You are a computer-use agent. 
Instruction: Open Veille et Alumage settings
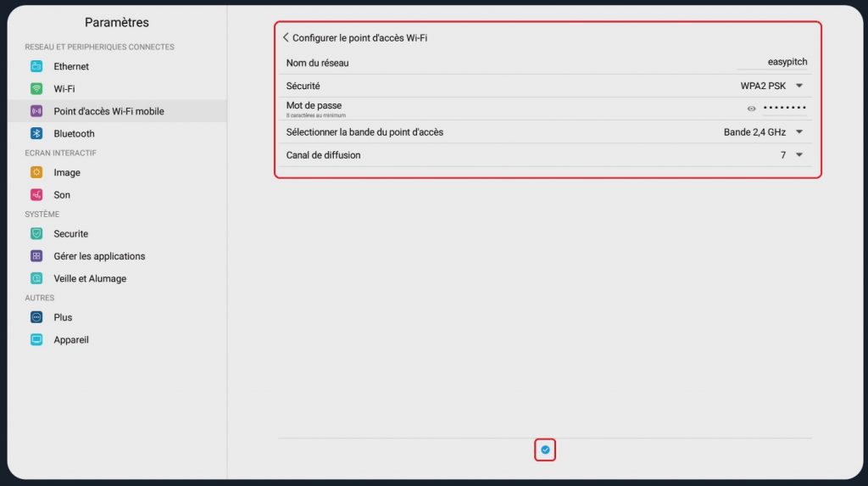(117, 279)
